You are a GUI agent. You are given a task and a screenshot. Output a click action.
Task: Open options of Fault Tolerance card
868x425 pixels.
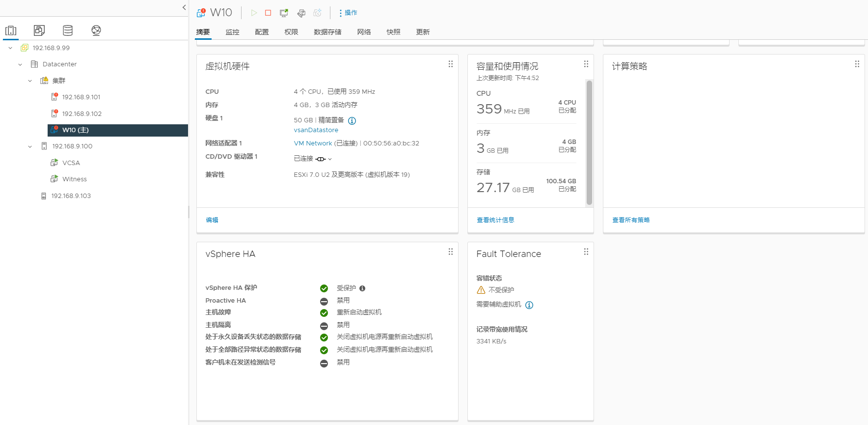(586, 252)
